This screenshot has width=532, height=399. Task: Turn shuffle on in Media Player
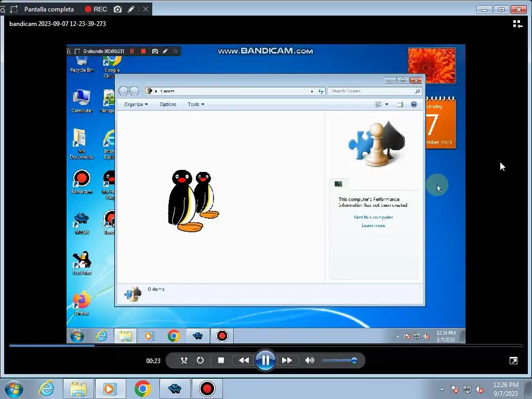[184, 361]
